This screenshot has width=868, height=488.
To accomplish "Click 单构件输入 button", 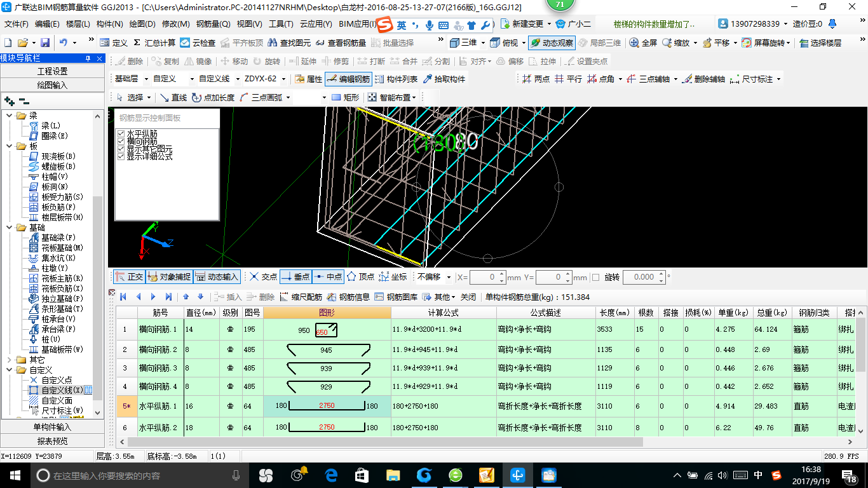I will coord(52,427).
